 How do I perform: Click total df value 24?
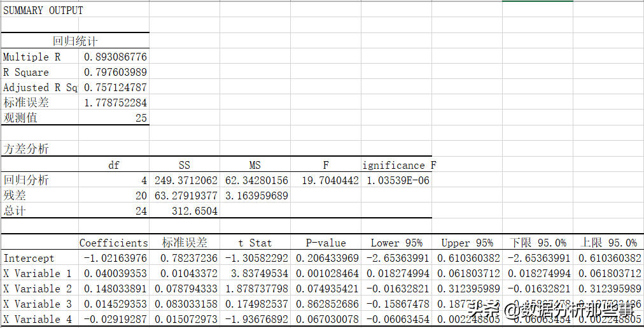(141, 211)
